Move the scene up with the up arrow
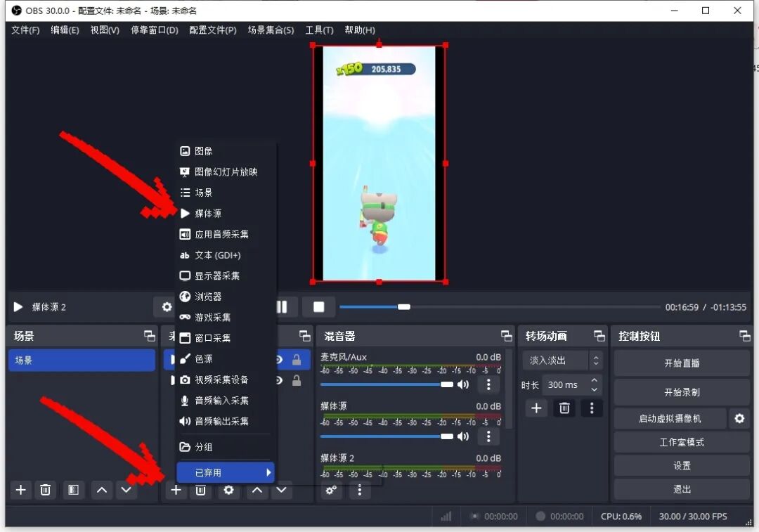The width and height of the screenshot is (759, 532). (102, 490)
